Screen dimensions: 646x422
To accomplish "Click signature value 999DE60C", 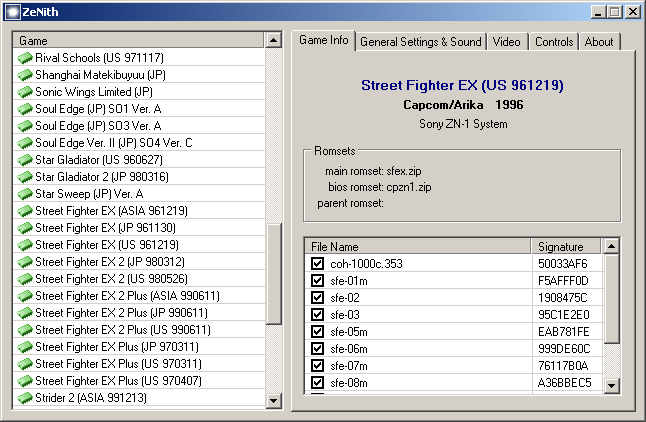I will pyautogui.click(x=564, y=349).
